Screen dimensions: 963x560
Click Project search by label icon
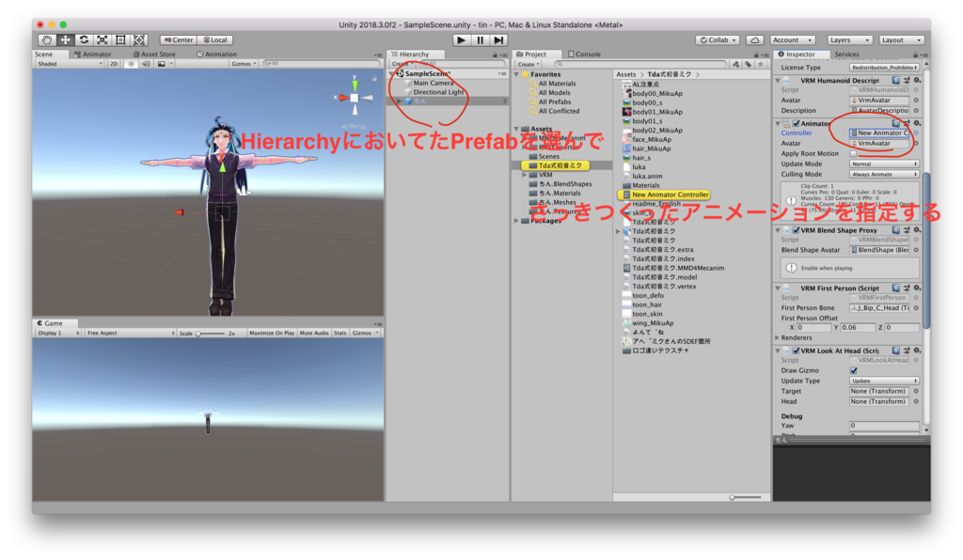point(748,64)
